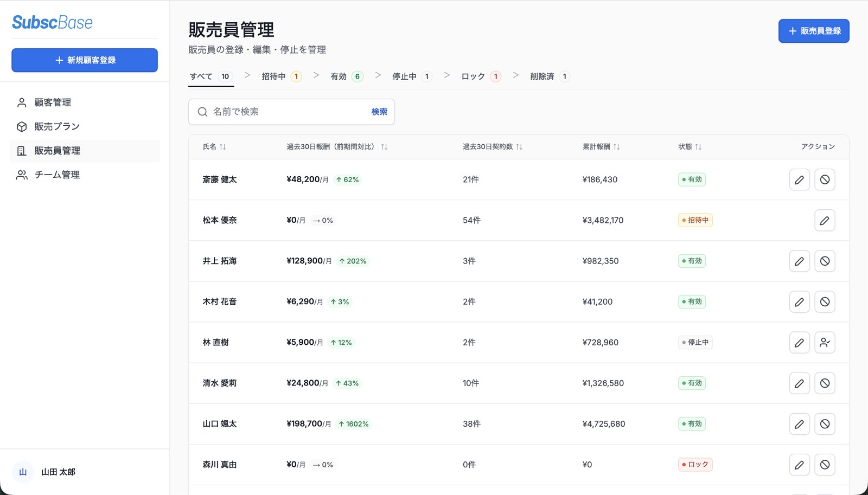
Task: Suspend 清水 愛莉 using the ban icon
Action: point(825,383)
